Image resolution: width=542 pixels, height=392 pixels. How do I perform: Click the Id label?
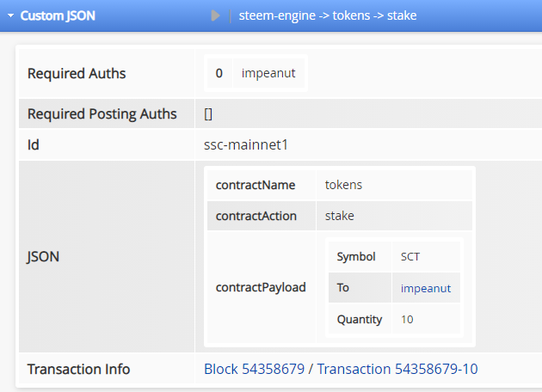[x=34, y=144]
